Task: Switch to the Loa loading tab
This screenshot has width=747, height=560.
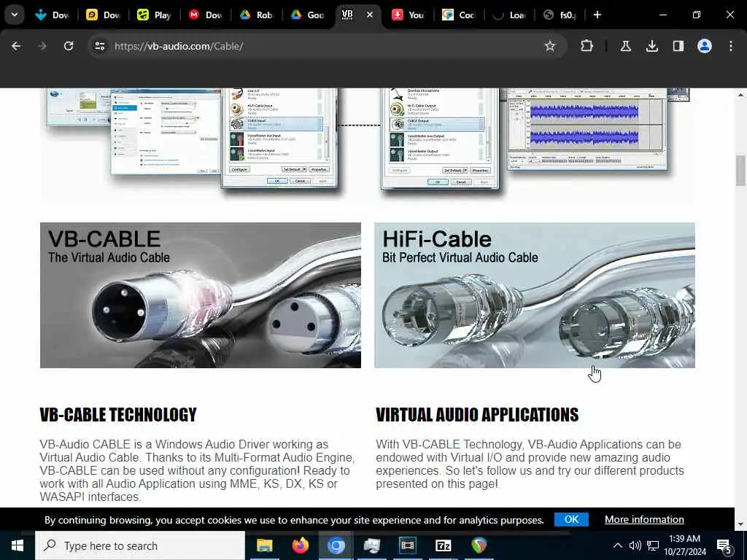Action: 510,15
